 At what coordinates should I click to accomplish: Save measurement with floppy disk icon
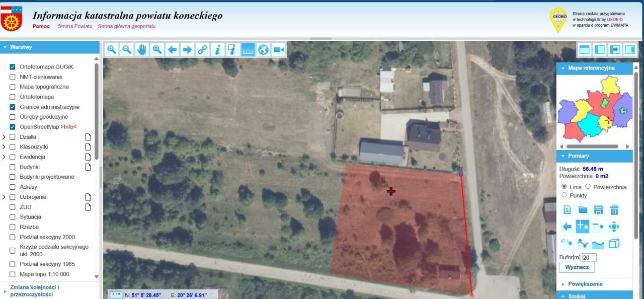click(599, 210)
